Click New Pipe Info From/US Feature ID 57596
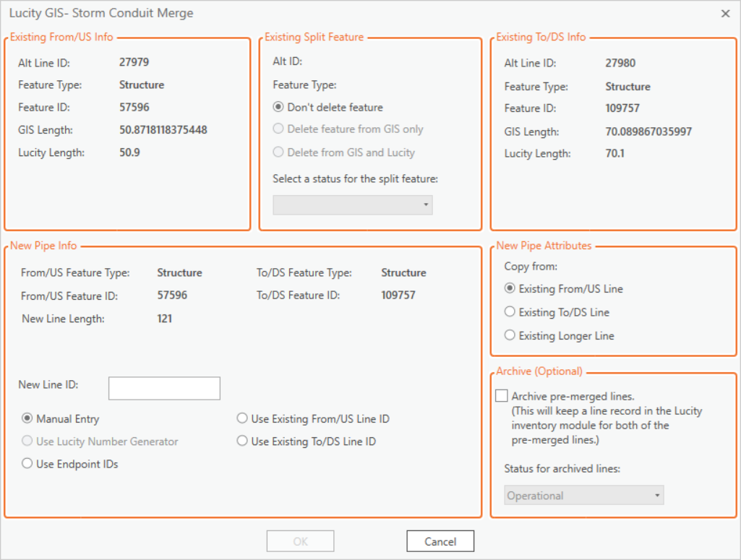Screen dimensions: 741x560 [173, 295]
